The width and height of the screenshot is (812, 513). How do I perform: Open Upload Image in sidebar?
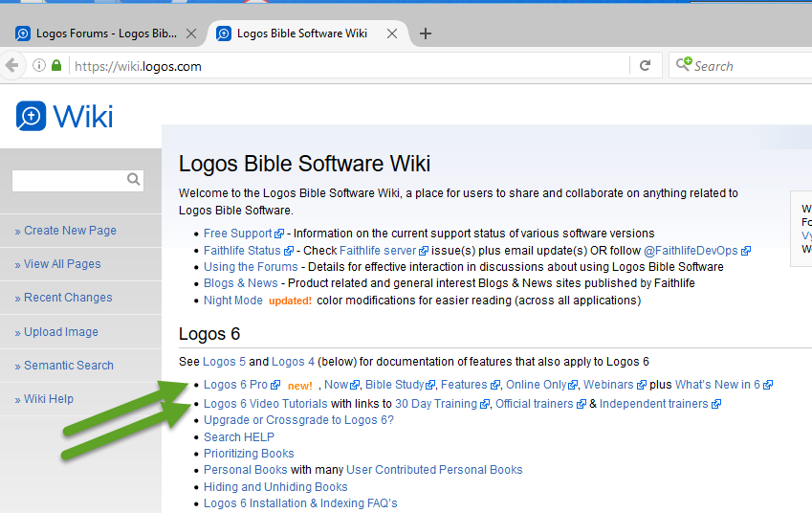(61, 332)
